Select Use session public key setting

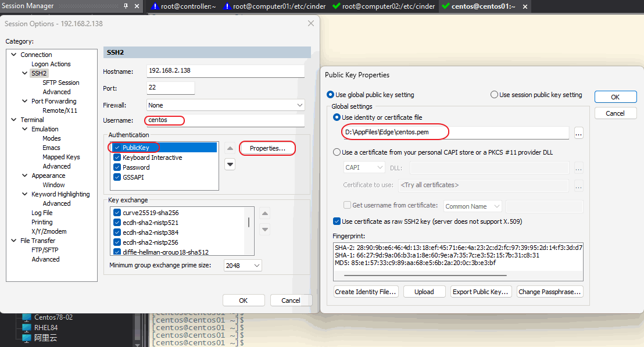(494, 95)
